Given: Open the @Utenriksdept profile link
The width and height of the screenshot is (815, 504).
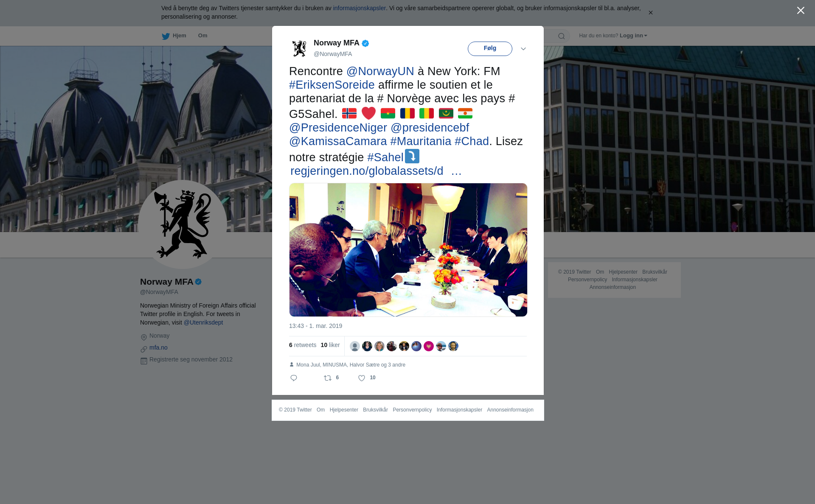Looking at the screenshot, I should (203, 322).
